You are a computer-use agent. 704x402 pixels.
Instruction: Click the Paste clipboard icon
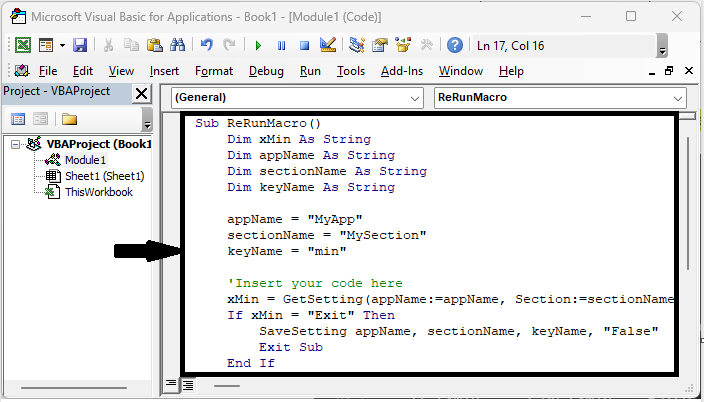click(x=154, y=45)
